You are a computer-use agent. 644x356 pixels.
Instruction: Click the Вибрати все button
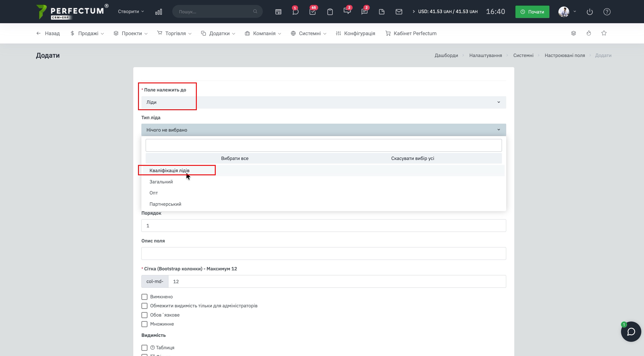tap(234, 158)
